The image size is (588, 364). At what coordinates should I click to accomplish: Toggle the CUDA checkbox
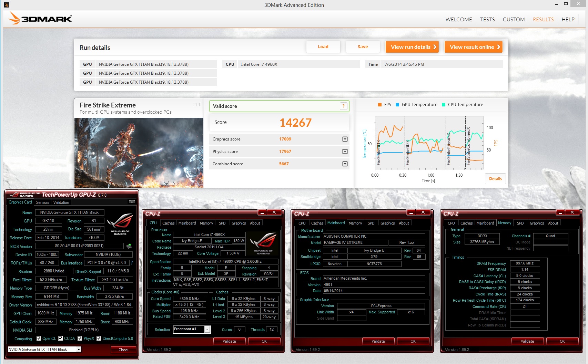click(x=61, y=339)
